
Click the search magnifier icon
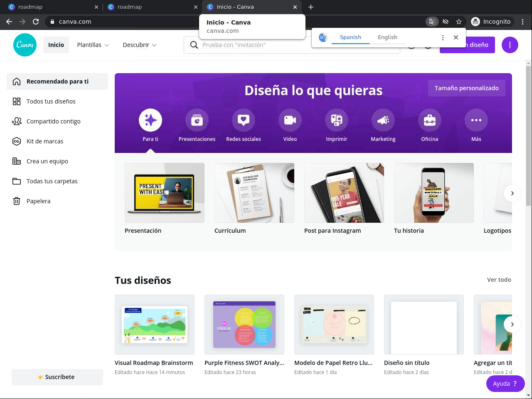194,45
